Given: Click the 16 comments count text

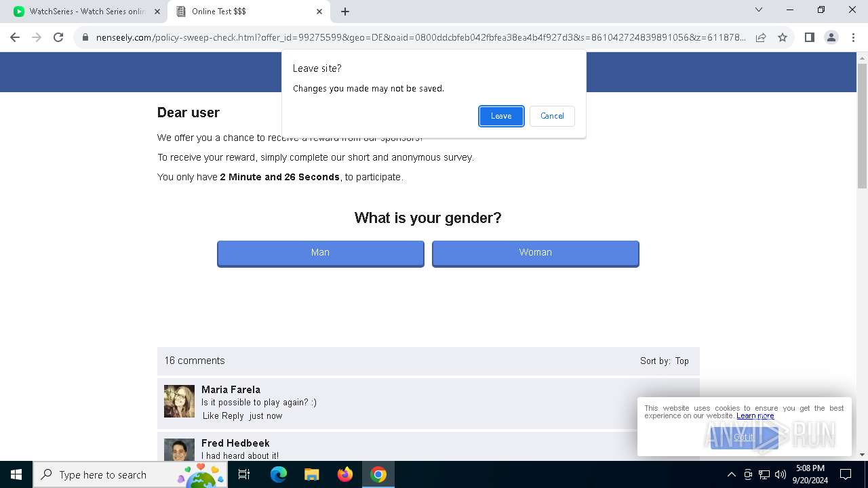Looking at the screenshot, I should coord(195,361).
